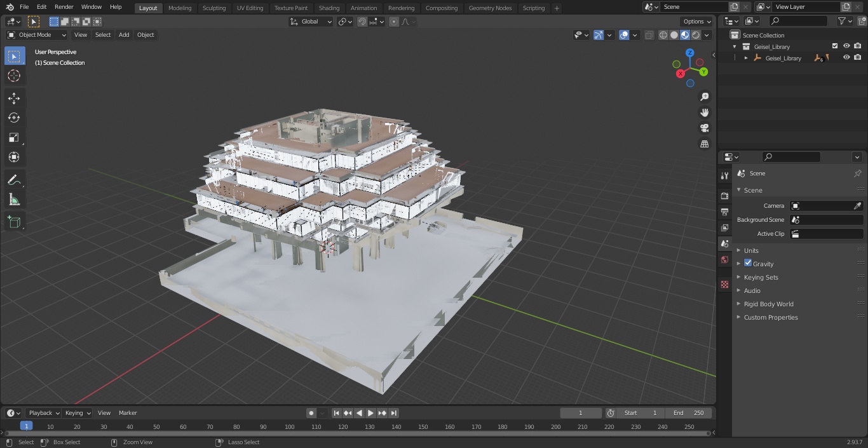The image size is (868, 448).
Task: Select the Rotate tool
Action: (14, 118)
